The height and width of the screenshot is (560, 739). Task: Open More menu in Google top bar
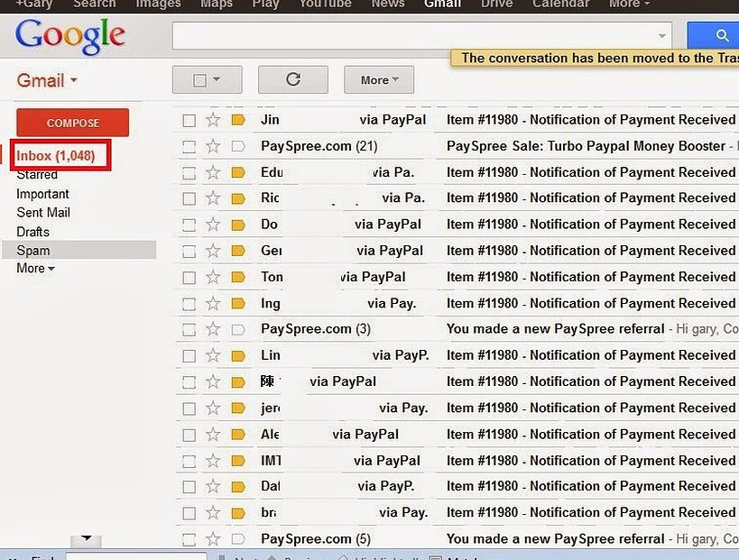point(629,4)
